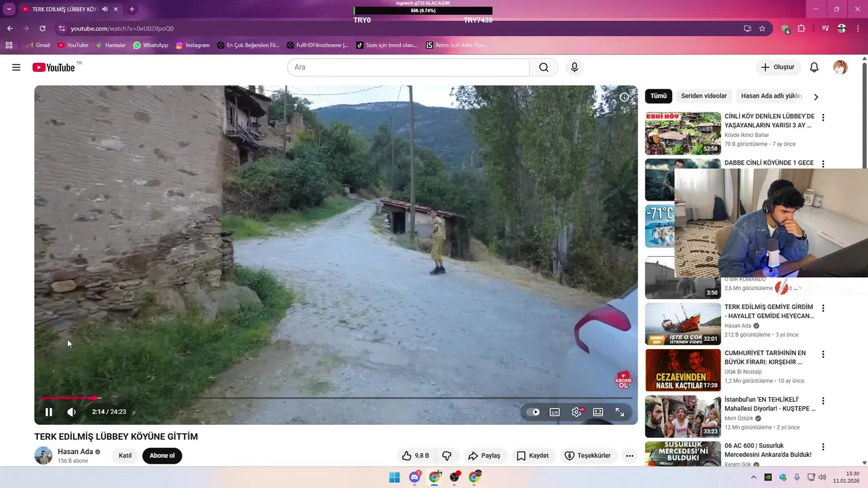Open menu for DABBE CİNLİ KÖYÜNDE video
Screen dimensions: 868x488
(x=823, y=164)
